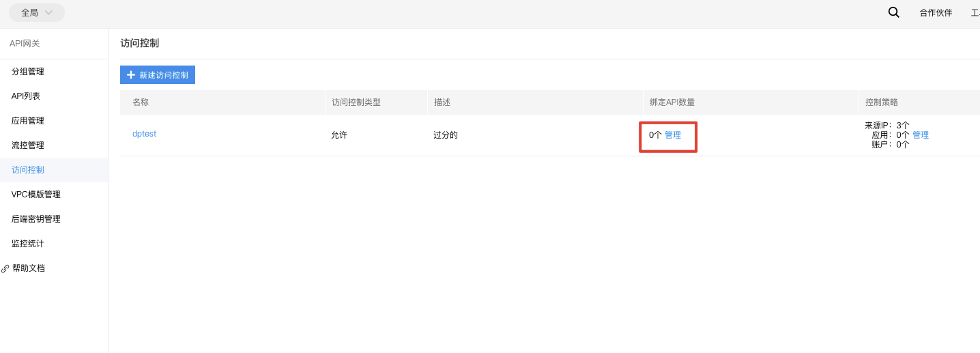Click the 名称 column header

pos(141,102)
